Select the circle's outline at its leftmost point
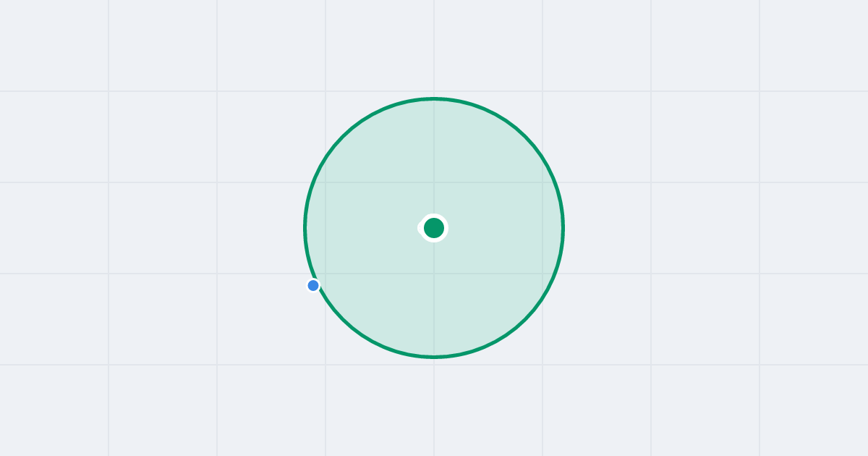The width and height of the screenshot is (868, 456). pyautogui.click(x=305, y=228)
